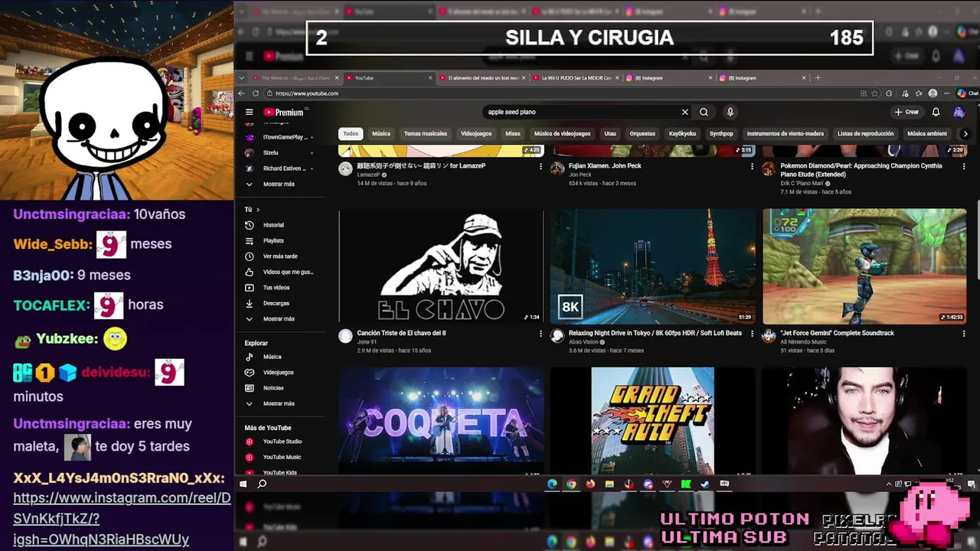The width and height of the screenshot is (980, 551).
Task: Open options menu for Relaxing Night Drive in Tokyo
Action: click(x=752, y=334)
